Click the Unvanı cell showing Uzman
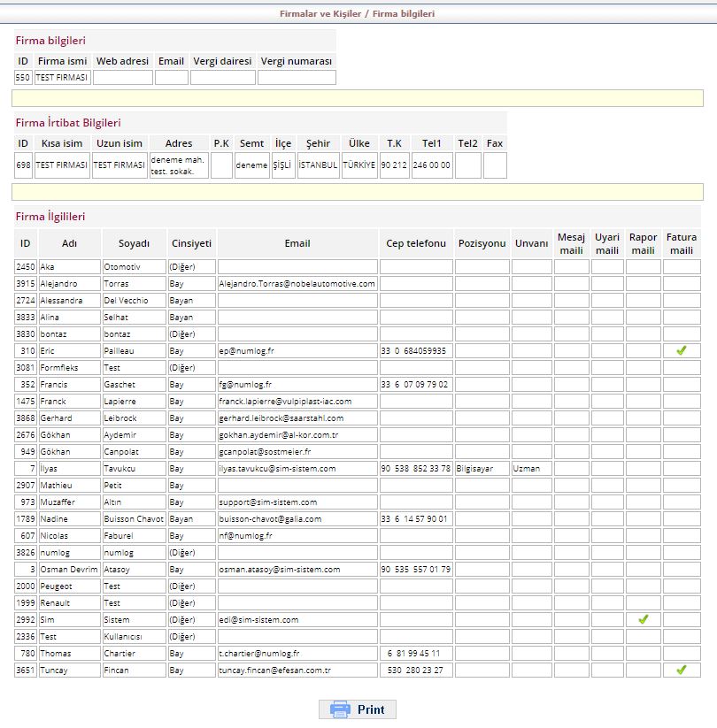Image resolution: width=717 pixels, height=728 pixels. 531,469
